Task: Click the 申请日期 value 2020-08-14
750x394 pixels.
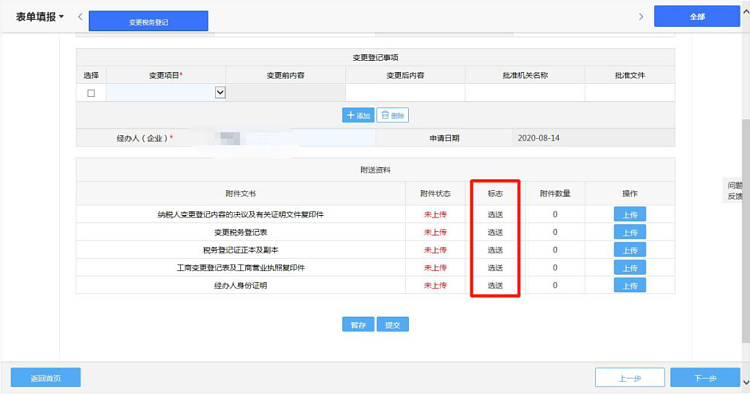Action: click(539, 138)
